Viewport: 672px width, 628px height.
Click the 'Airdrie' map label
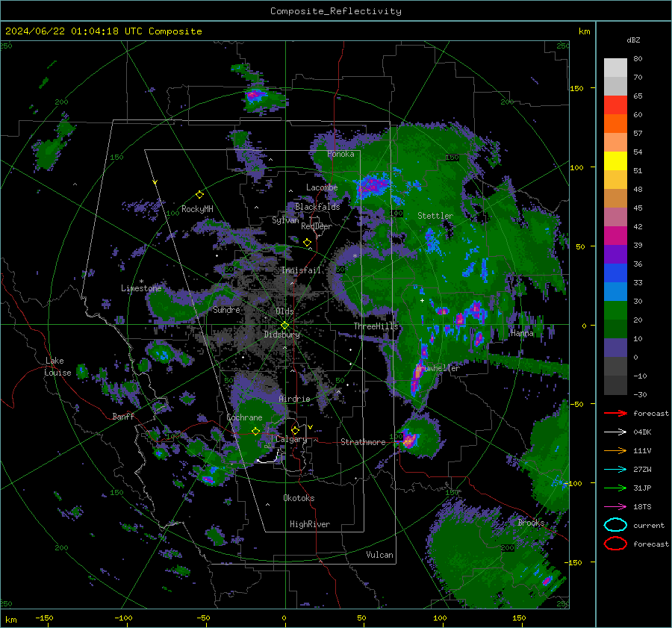[x=294, y=399]
